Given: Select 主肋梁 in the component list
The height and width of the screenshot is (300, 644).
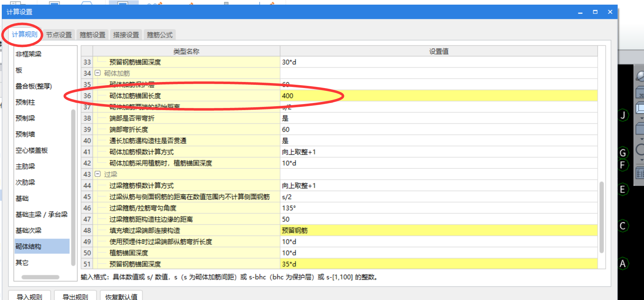Looking at the screenshot, I should point(25,166).
